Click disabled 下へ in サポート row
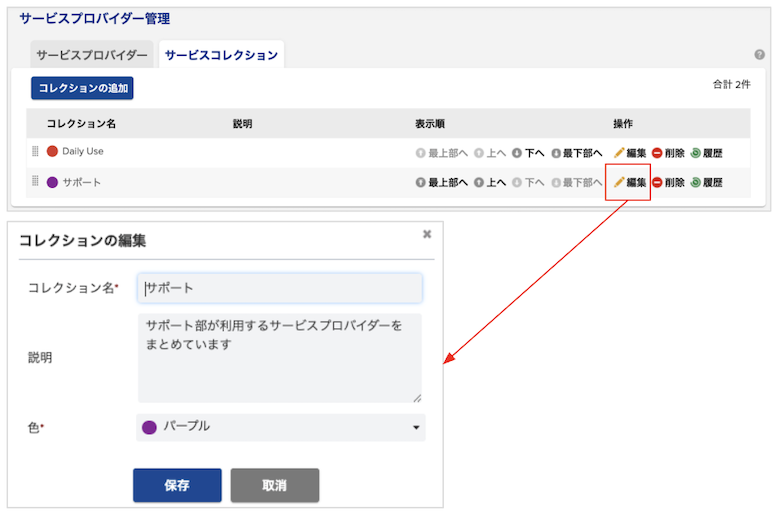 (528, 182)
